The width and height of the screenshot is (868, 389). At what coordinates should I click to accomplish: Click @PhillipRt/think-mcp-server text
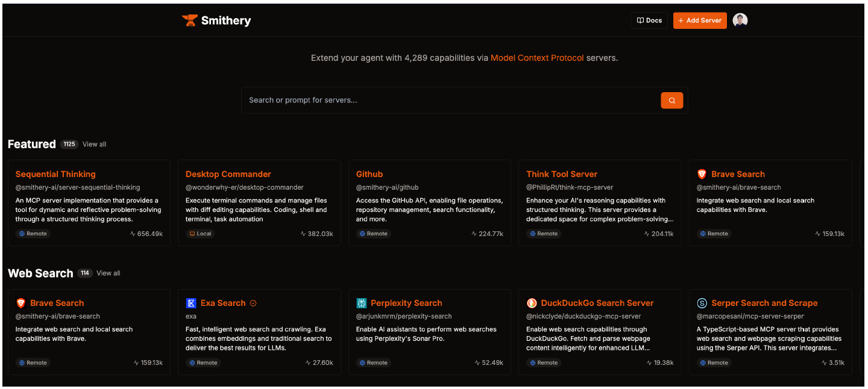point(570,187)
